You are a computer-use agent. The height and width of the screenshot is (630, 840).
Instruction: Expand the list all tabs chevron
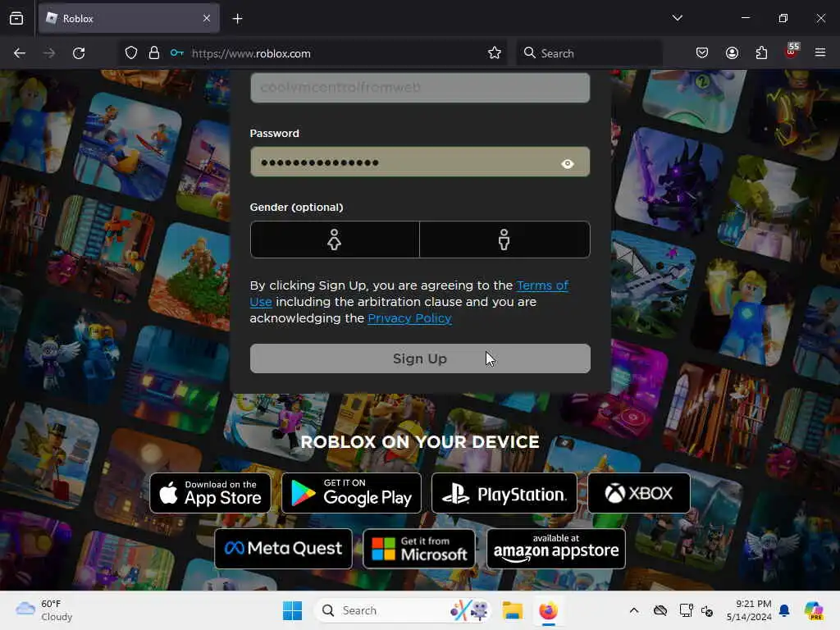click(x=677, y=18)
